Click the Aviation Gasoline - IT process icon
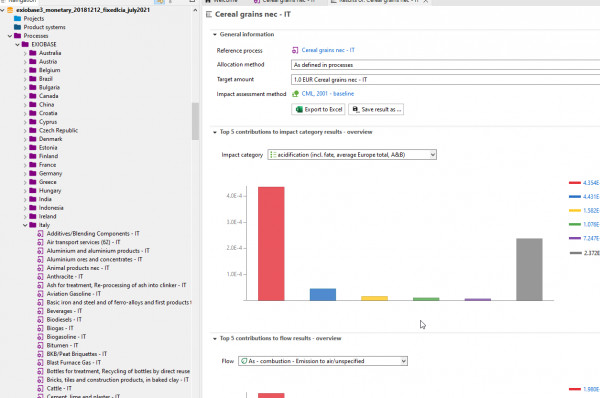The image size is (600, 398). [40, 294]
